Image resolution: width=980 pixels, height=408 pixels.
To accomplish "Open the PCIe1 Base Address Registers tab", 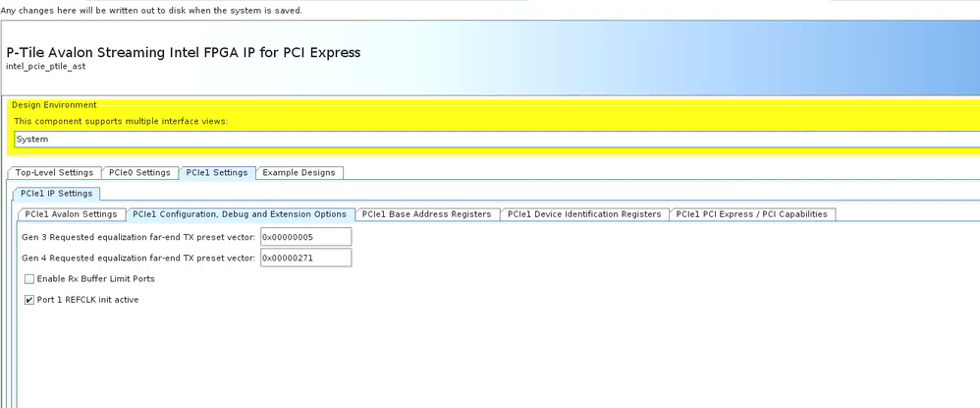I will [x=427, y=214].
